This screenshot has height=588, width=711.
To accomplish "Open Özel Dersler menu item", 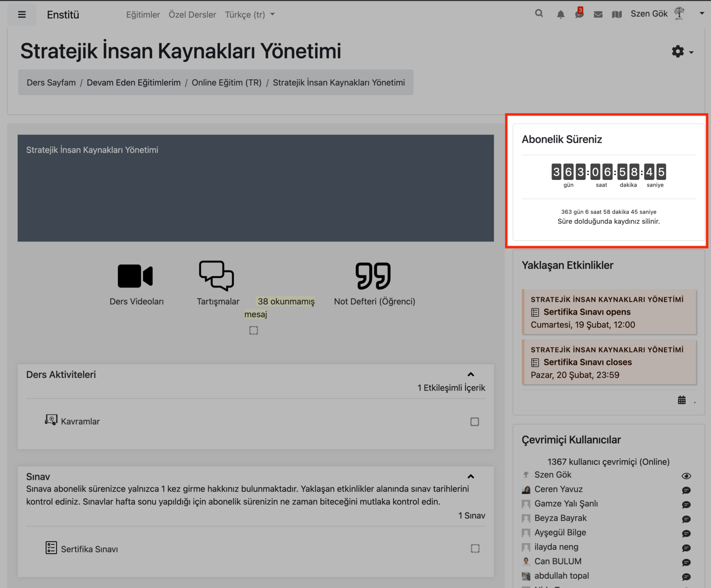I will click(x=192, y=15).
